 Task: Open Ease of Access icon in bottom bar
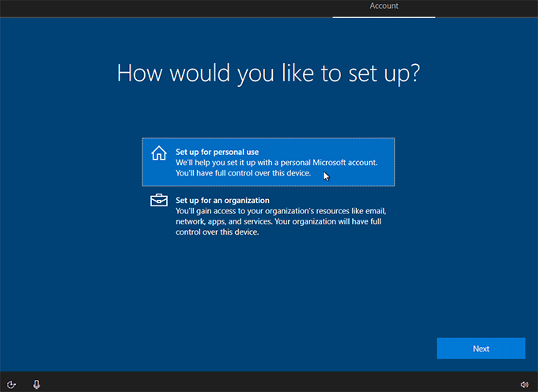[x=11, y=384]
